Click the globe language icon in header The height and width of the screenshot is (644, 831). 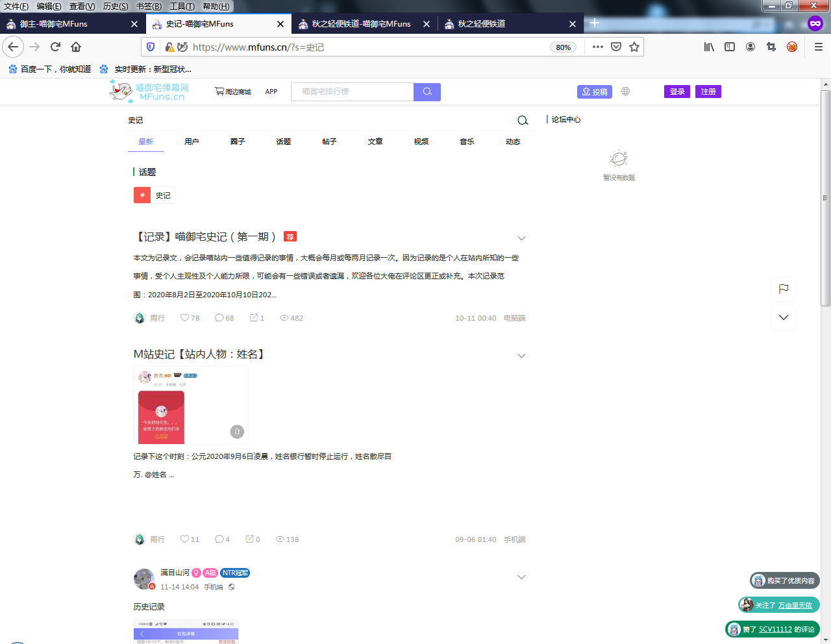[x=625, y=92]
